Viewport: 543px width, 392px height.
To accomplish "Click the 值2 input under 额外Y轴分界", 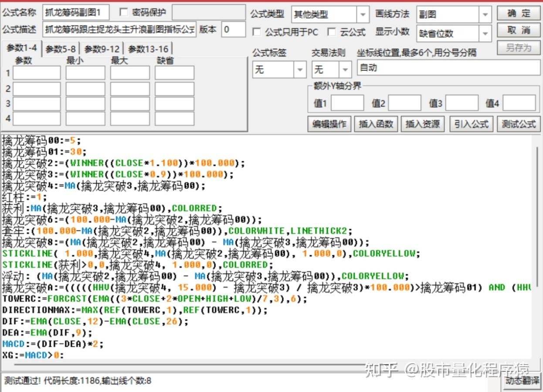I will pyautogui.click(x=405, y=103).
